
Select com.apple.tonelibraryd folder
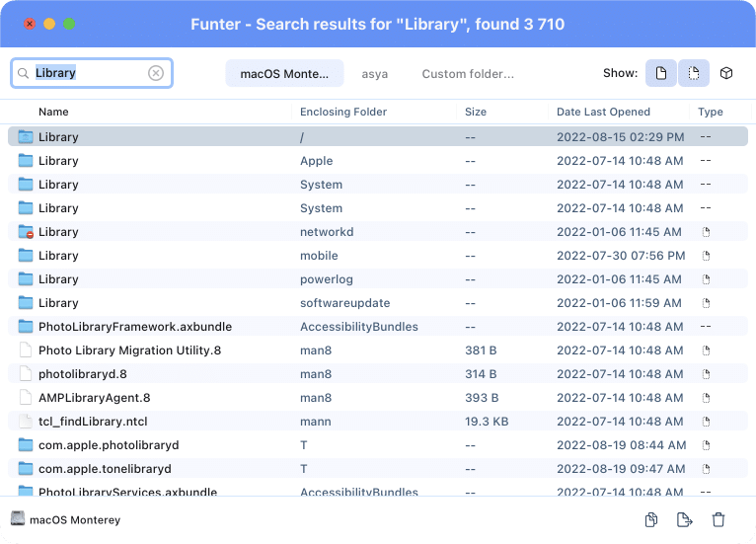coord(378,468)
